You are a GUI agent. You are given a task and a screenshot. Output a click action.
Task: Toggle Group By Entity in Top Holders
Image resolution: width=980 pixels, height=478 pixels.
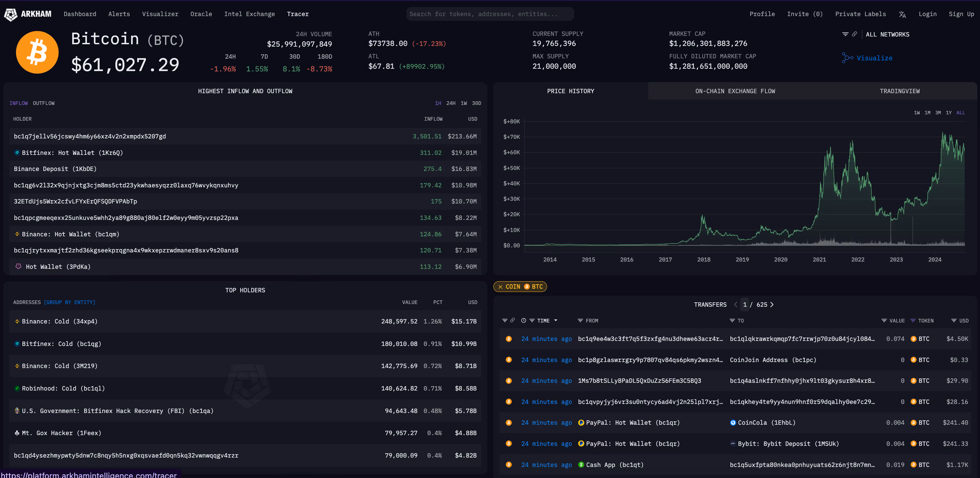point(70,302)
